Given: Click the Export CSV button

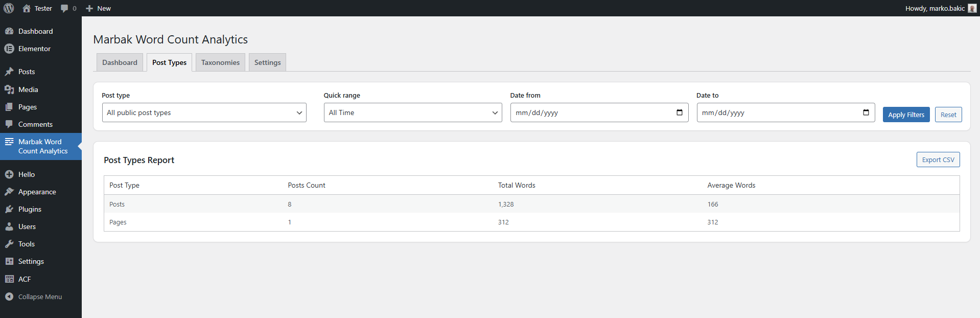Looking at the screenshot, I should pos(938,160).
